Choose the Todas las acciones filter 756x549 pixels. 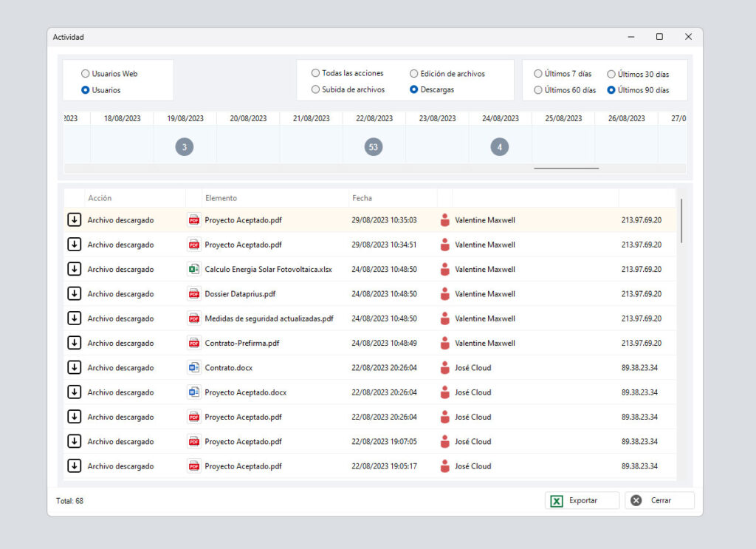(315, 73)
